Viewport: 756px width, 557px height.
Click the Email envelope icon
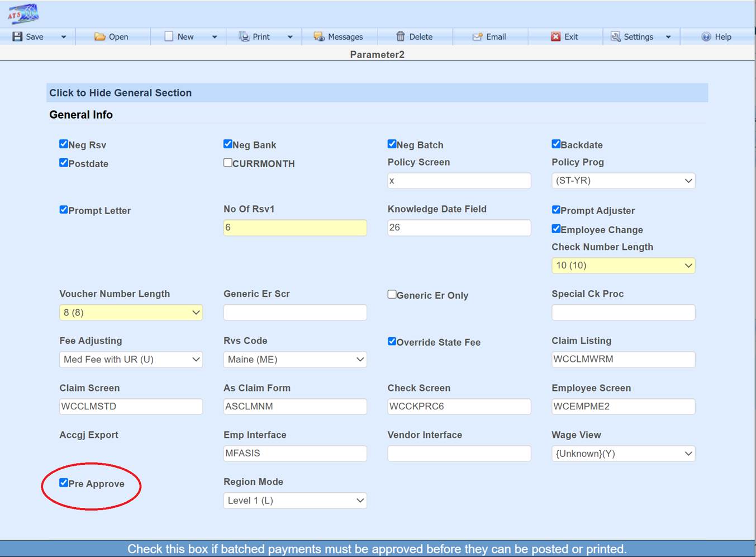[x=477, y=36]
